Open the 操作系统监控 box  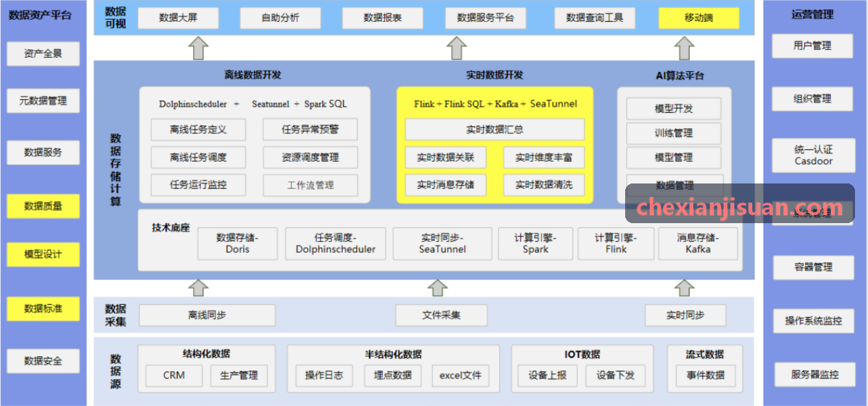[813, 321]
